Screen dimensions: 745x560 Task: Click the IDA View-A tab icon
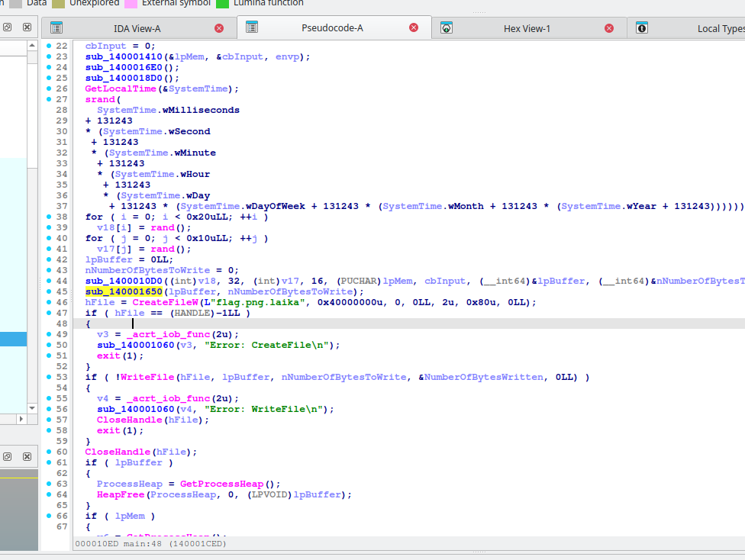(56, 27)
